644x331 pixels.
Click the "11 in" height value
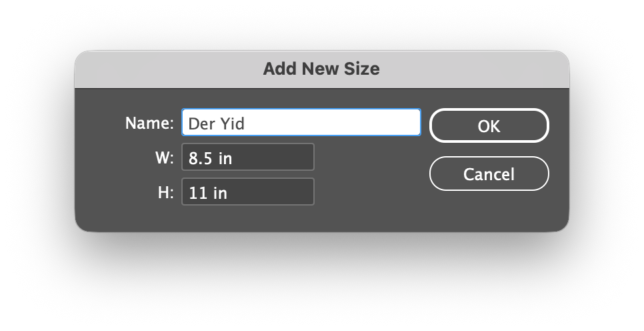[x=207, y=193]
